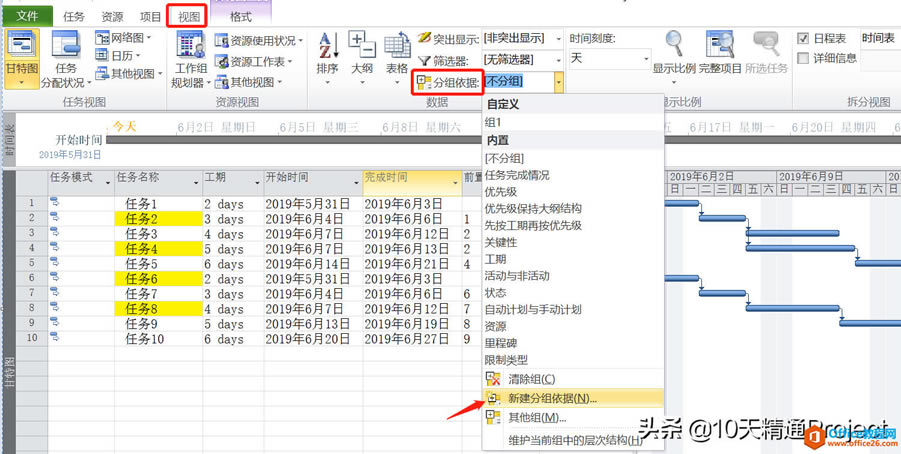Click Clear Group (清除组) menu icon
Screen dimensions: 901x454
click(x=493, y=379)
